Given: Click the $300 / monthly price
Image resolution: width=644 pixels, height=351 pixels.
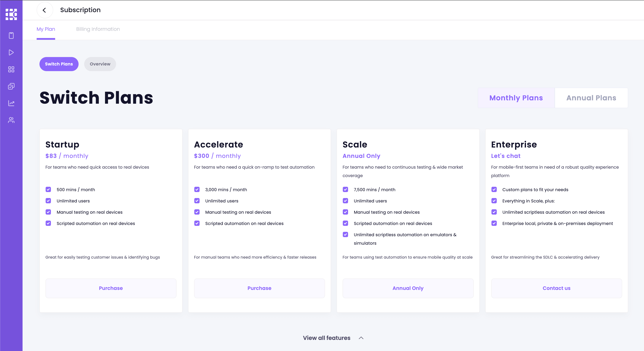Looking at the screenshot, I should point(217,156).
